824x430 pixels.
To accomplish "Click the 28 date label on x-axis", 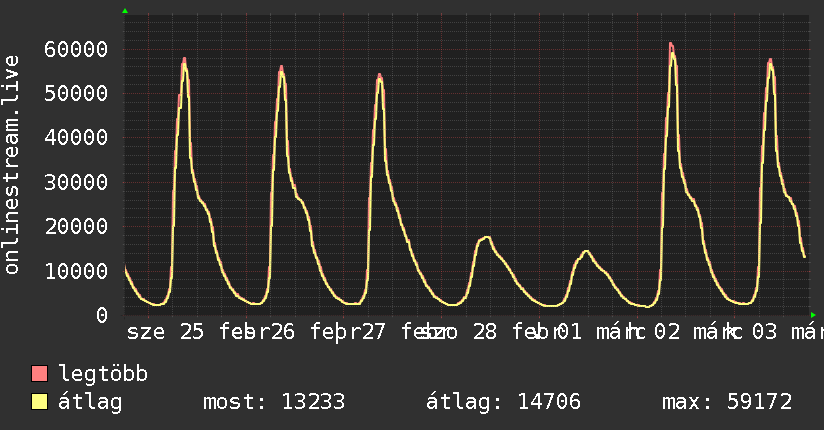I will coord(484,332).
